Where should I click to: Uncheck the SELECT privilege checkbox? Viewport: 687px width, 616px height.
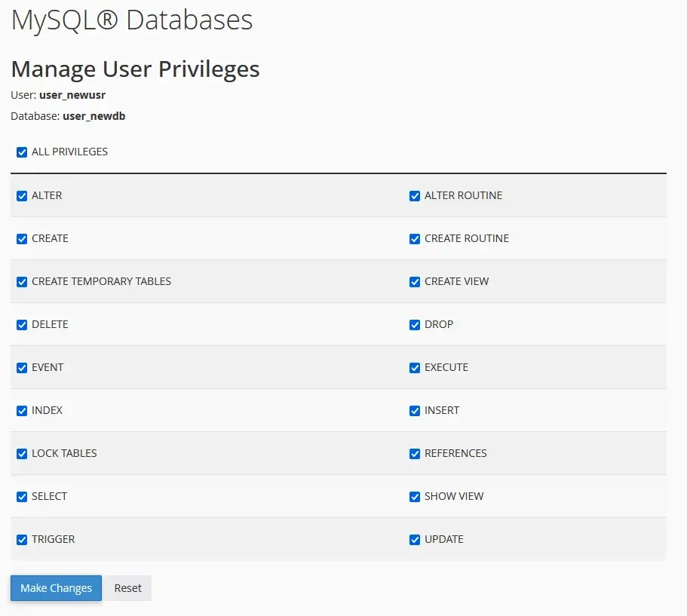[21, 496]
